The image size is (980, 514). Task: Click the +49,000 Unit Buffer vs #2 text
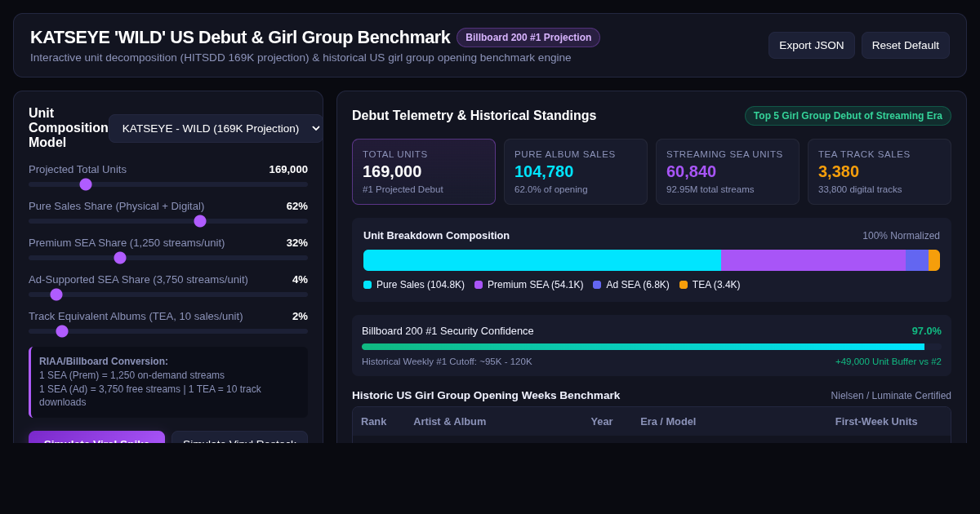(889, 361)
